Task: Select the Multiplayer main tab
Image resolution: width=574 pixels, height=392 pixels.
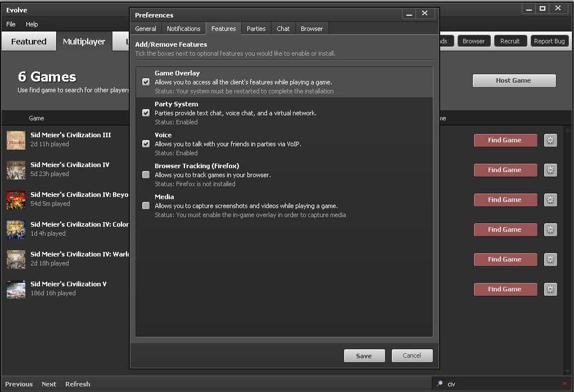Action: (x=84, y=42)
